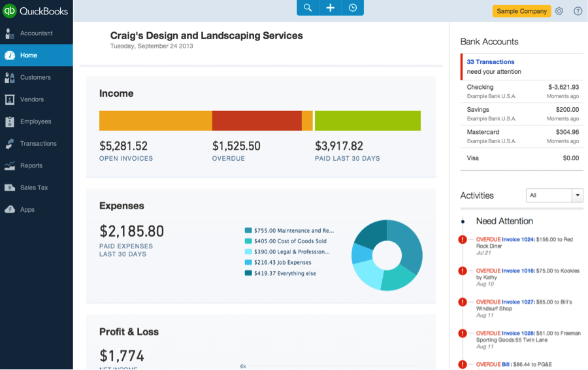The height and width of the screenshot is (370, 588).
Task: Click the $1,774 net income value
Action: pyautogui.click(x=122, y=356)
